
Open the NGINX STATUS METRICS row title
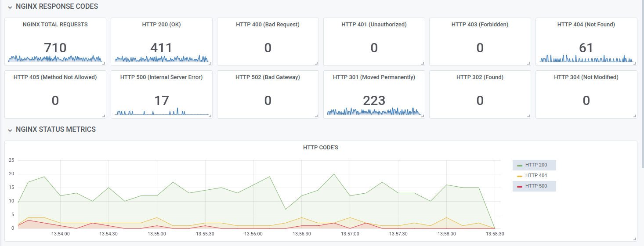[x=56, y=130]
